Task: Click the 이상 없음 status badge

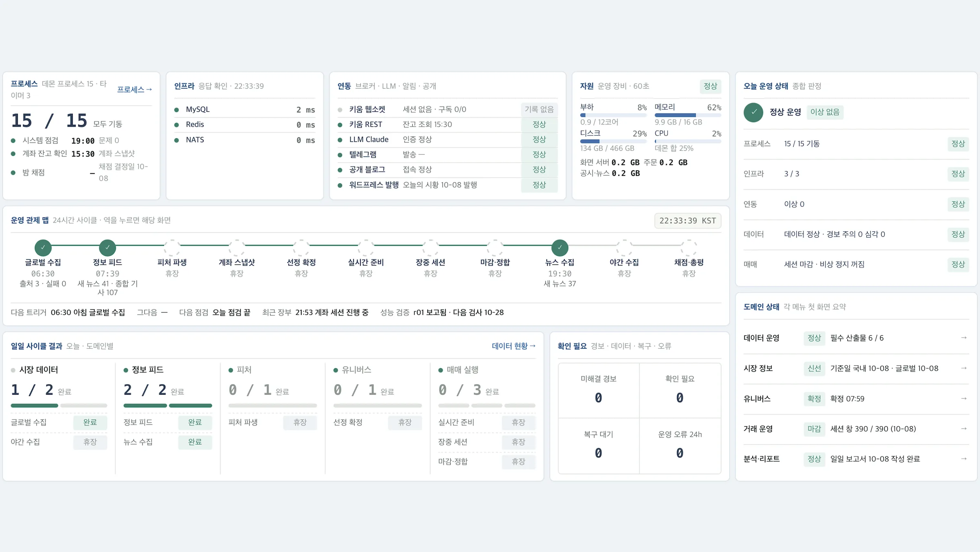Action: pos(825,112)
